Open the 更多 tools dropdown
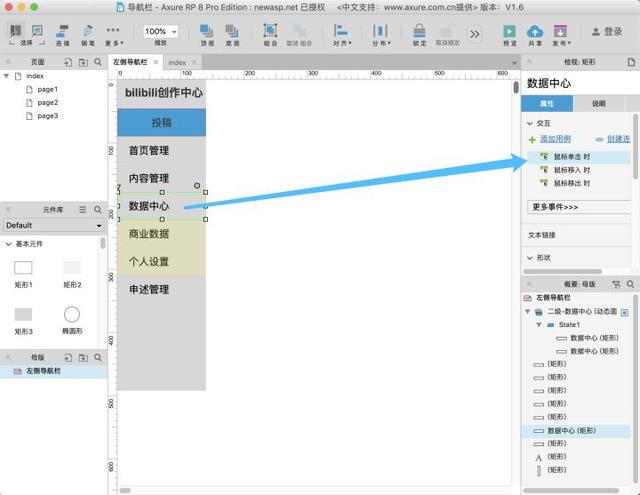The width and height of the screenshot is (640, 495). 114,35
